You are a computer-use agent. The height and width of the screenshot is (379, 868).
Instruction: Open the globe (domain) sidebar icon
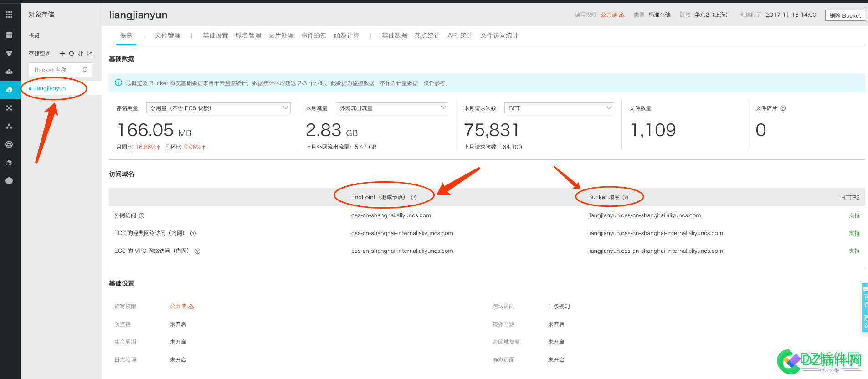click(9, 144)
